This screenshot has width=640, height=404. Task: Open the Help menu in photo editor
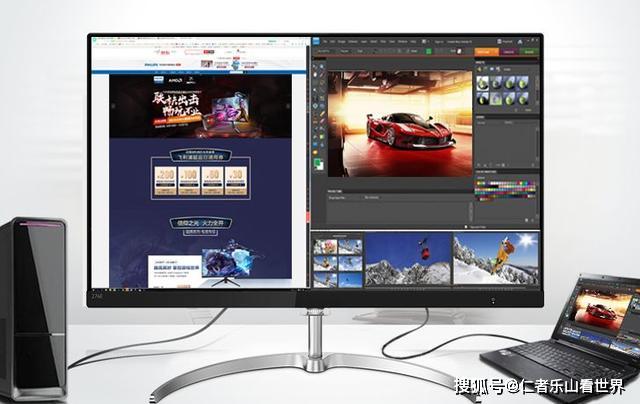(x=413, y=41)
